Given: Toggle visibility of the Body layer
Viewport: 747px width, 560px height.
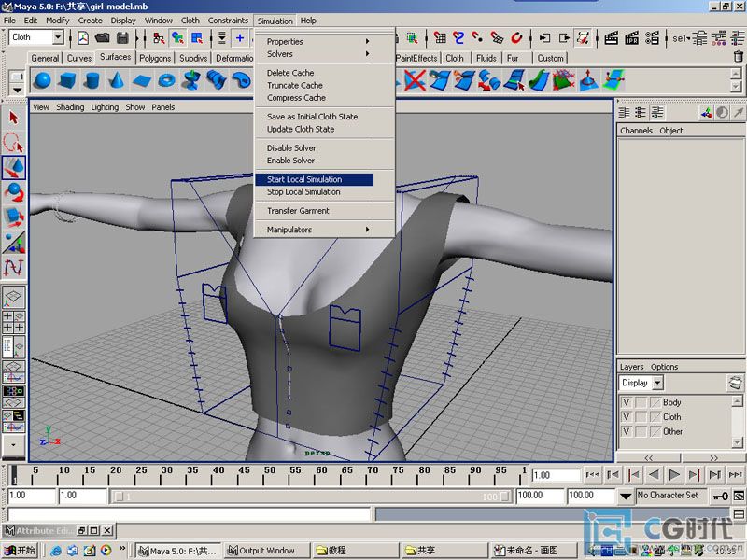Looking at the screenshot, I should pos(626,402).
